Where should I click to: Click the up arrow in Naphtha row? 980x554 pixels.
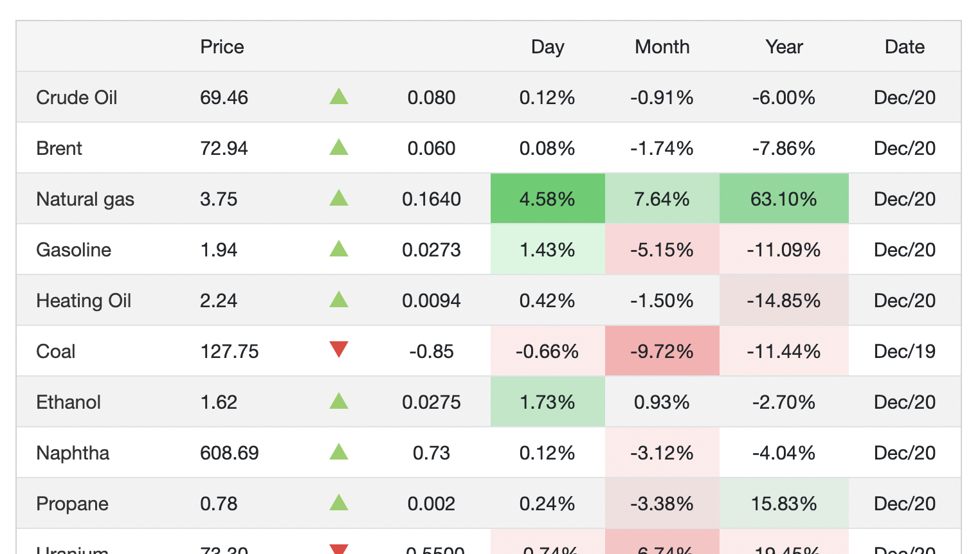click(x=339, y=452)
